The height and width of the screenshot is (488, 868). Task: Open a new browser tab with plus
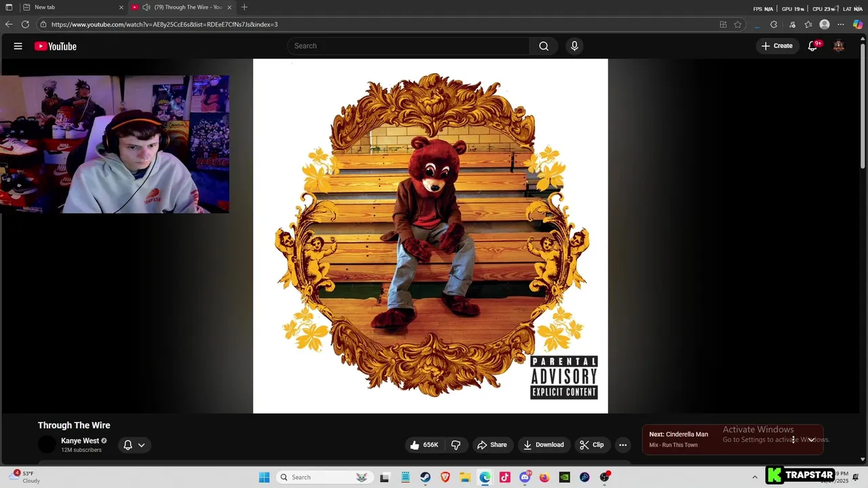pos(244,7)
